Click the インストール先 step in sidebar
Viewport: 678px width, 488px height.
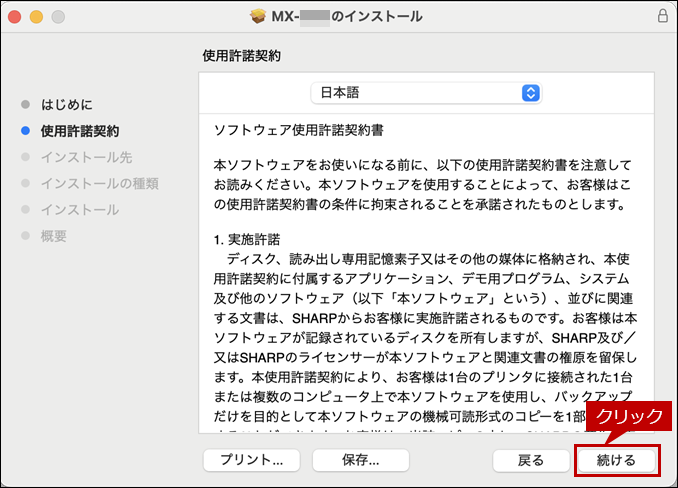click(x=85, y=157)
